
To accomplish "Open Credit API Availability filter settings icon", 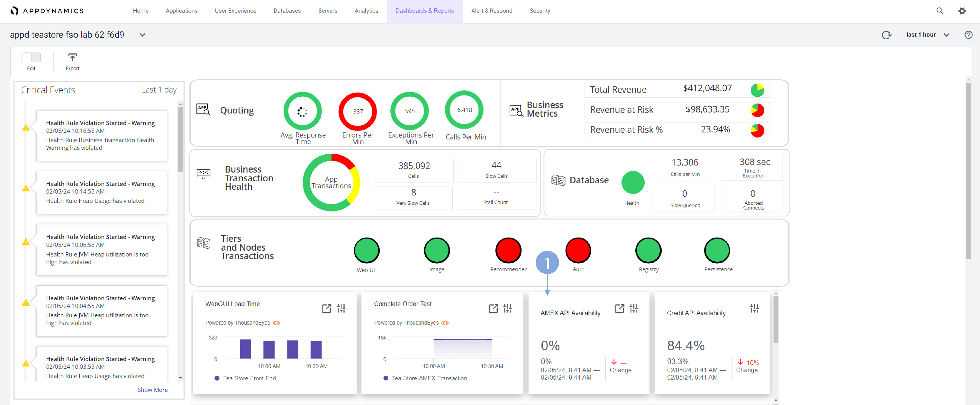I will coord(754,308).
